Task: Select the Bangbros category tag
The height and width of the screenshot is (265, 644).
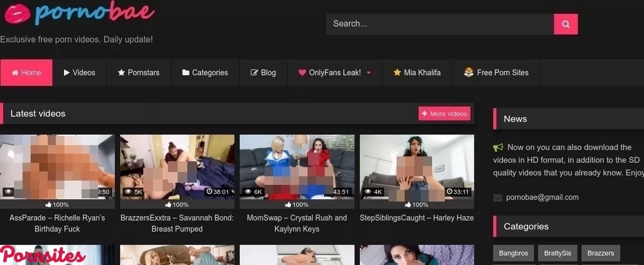Action: tap(513, 253)
